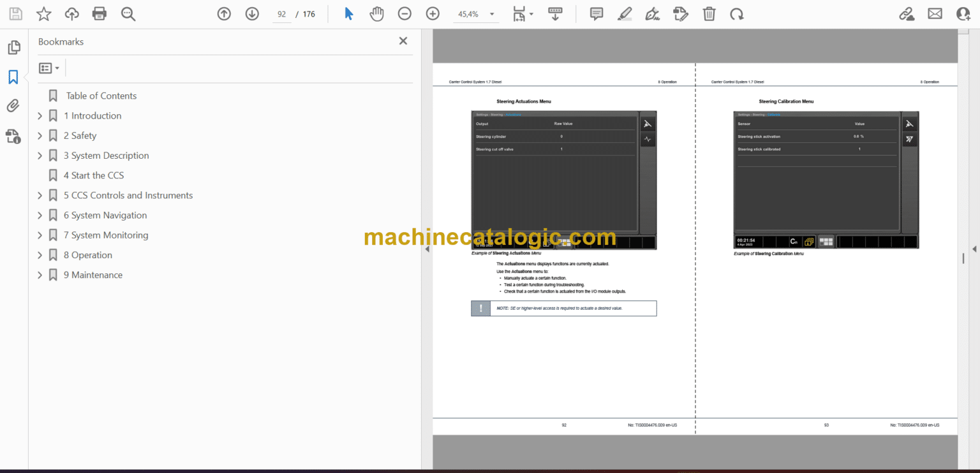Open bookmark options dropdown menu

[49, 68]
